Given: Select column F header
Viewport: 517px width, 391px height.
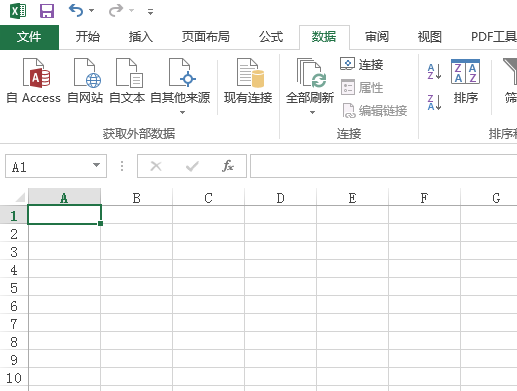Looking at the screenshot, I should [x=425, y=197].
